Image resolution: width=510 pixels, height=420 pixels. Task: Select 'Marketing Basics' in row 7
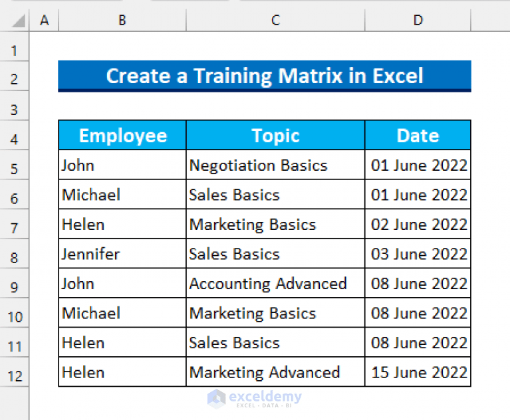[275, 224]
